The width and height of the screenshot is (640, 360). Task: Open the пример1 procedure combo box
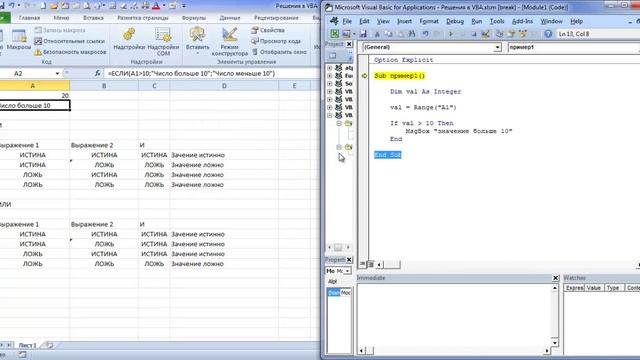point(573,47)
